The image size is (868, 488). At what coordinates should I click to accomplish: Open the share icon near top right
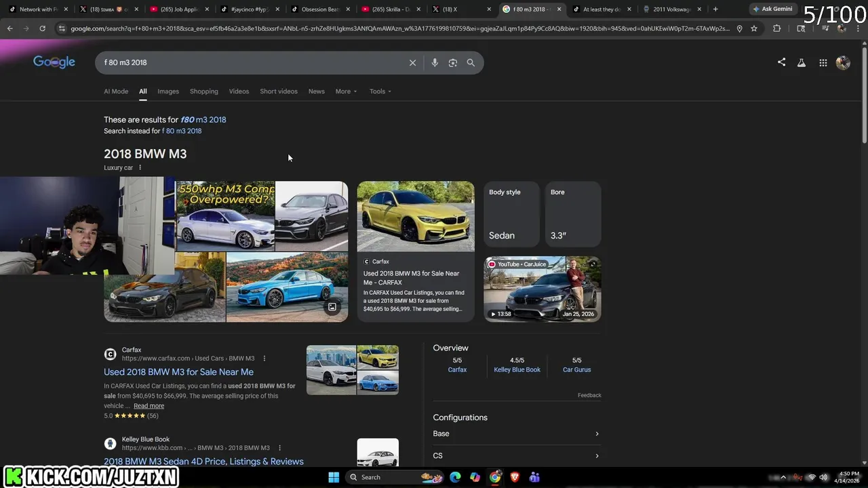[781, 62]
